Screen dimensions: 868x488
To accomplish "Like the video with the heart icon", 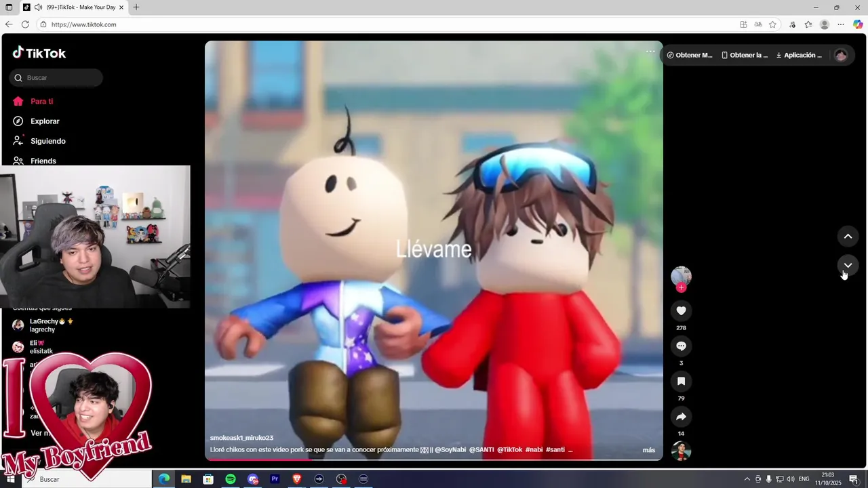I will tap(681, 310).
